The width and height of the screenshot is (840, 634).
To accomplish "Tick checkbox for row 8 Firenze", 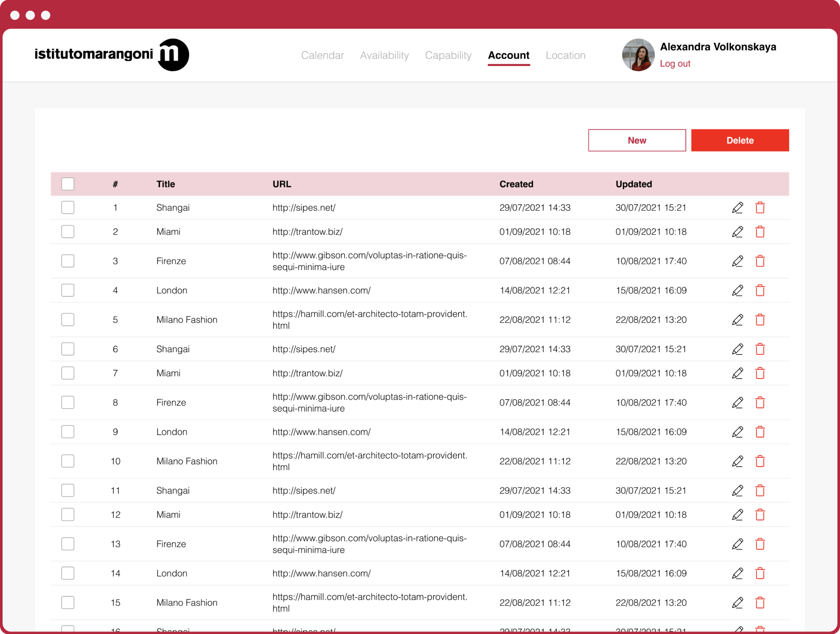I will (68, 403).
